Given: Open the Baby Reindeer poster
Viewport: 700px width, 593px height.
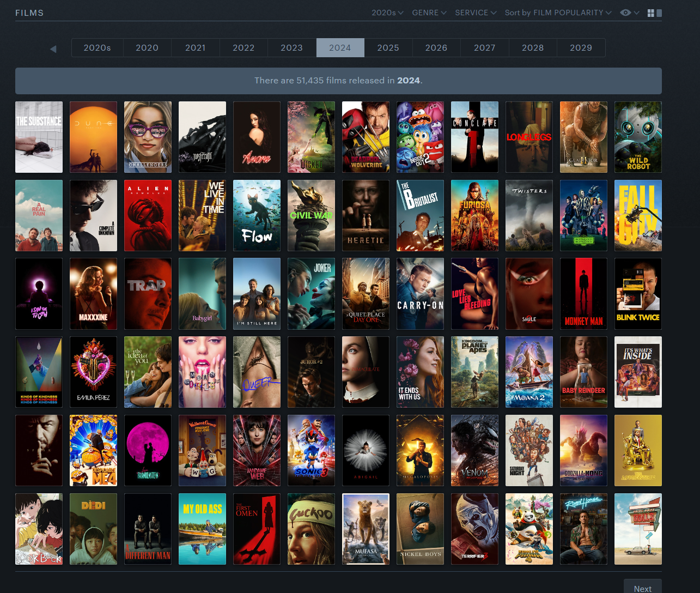Looking at the screenshot, I should (x=583, y=372).
